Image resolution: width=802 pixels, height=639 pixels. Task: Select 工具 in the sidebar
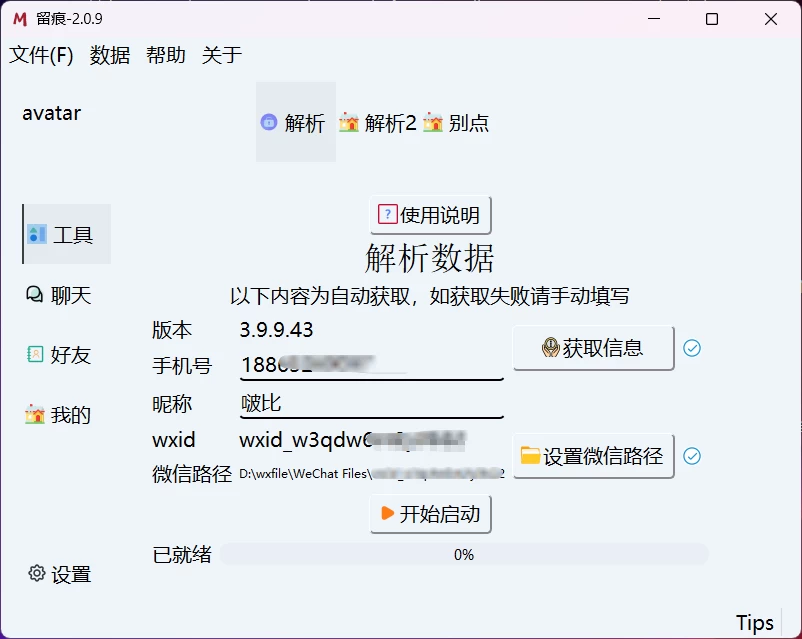(66, 234)
